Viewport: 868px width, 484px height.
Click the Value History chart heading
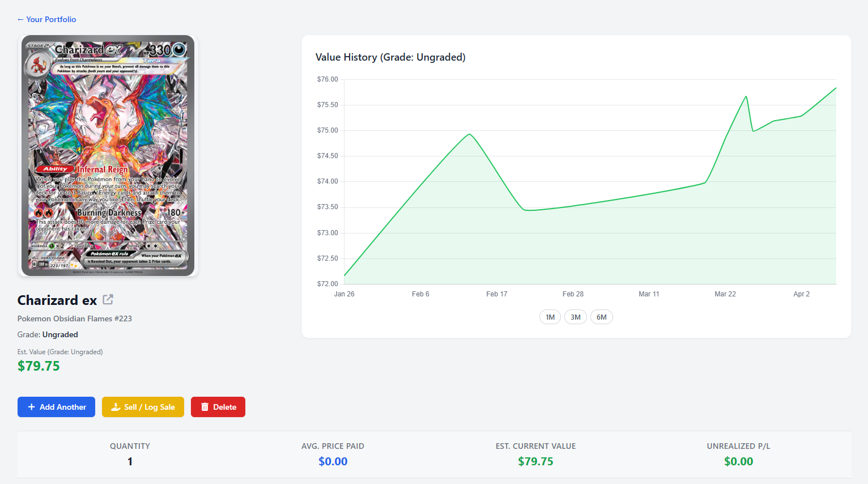[x=390, y=57]
